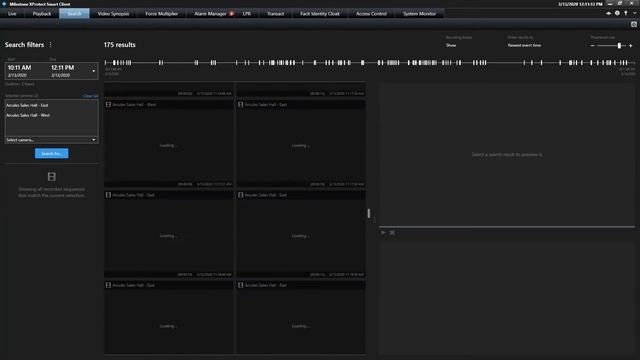
Task: Switch to the Playback tab
Action: [x=42, y=13]
